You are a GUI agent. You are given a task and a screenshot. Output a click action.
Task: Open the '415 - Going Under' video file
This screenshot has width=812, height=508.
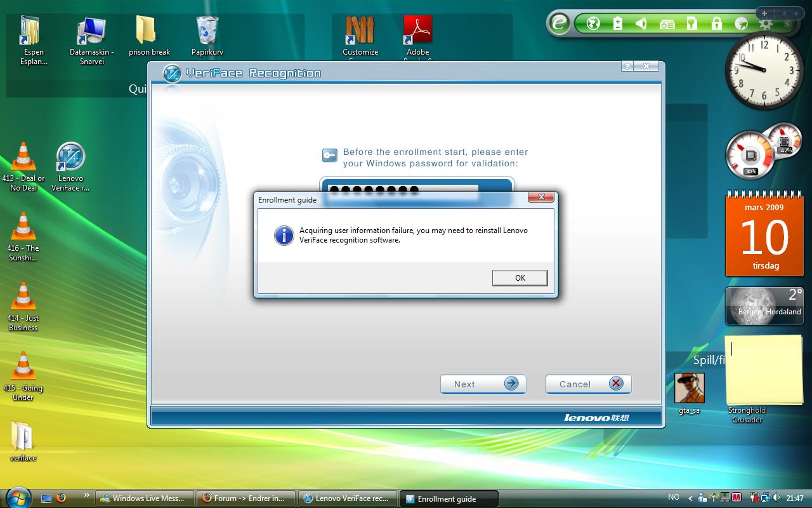[23, 376]
